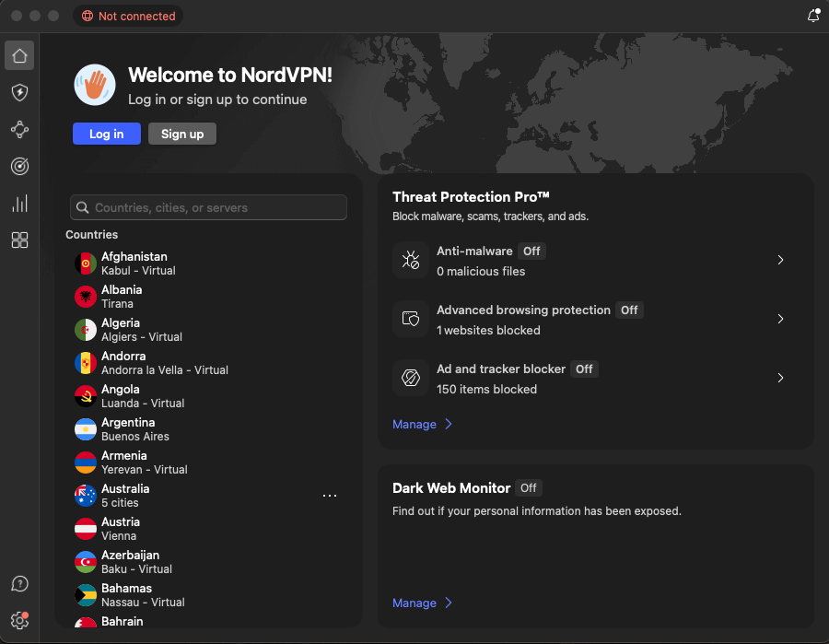Viewport: 829px width, 644px height.
Task: Click the Austria flag icon
Action: (85, 529)
